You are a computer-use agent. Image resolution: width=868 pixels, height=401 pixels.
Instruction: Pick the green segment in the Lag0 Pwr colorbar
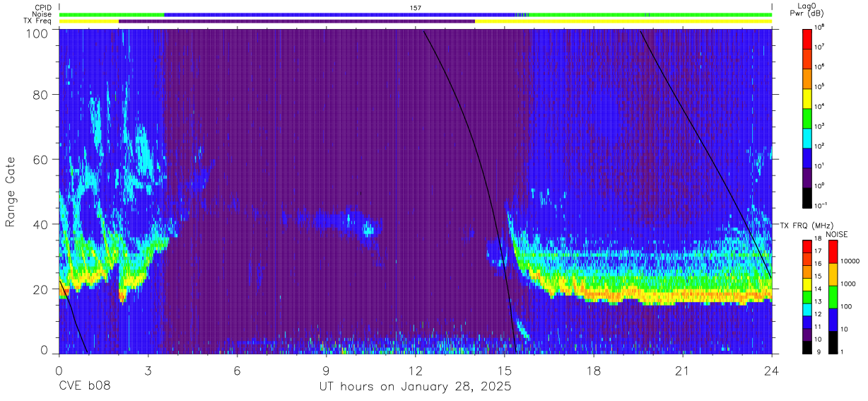click(x=808, y=117)
